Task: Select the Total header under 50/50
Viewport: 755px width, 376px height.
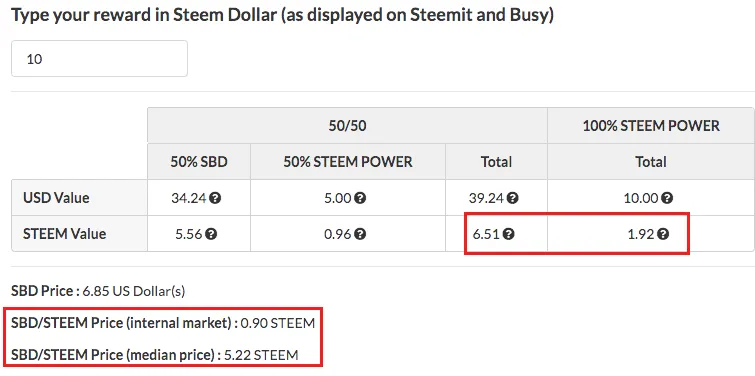Action: tap(496, 162)
